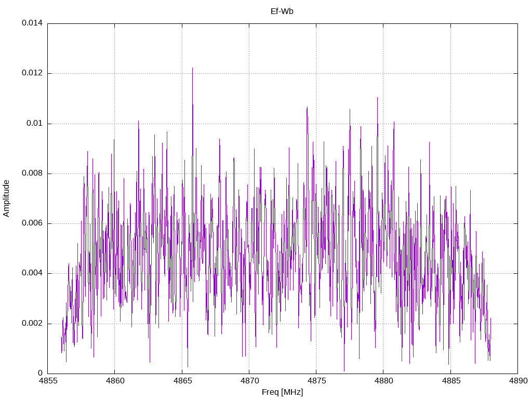Click the 0.002 y-axis tick label
The height and width of the screenshot is (399, 532).
[x=32, y=323]
